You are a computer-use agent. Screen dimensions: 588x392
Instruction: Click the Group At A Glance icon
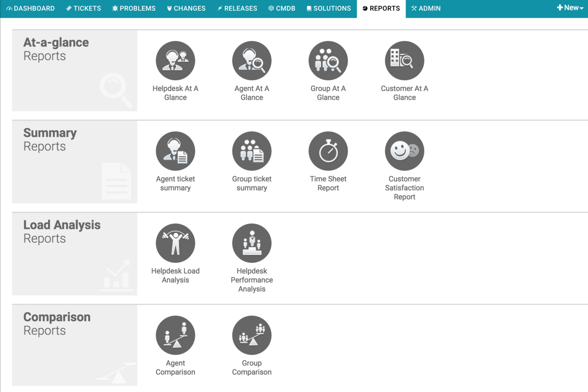tap(328, 61)
